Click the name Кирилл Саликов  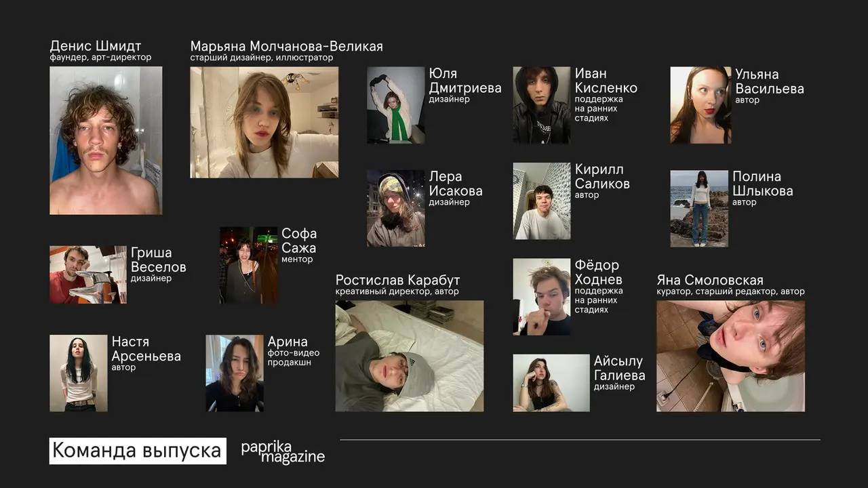click(602, 176)
